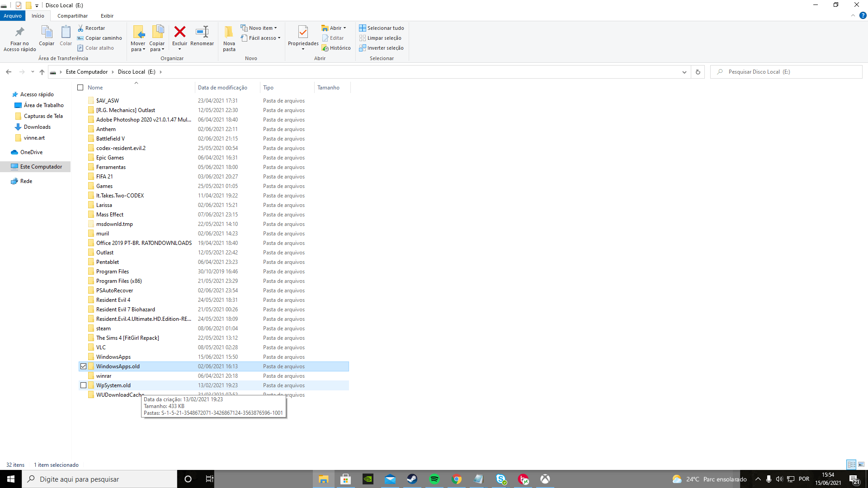
Task: Expand the Abrir dropdown arrow
Action: (x=344, y=28)
